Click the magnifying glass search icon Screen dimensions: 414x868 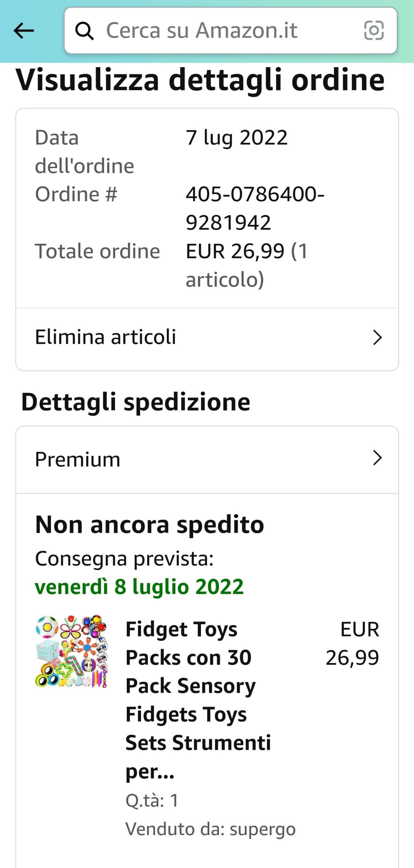84,31
